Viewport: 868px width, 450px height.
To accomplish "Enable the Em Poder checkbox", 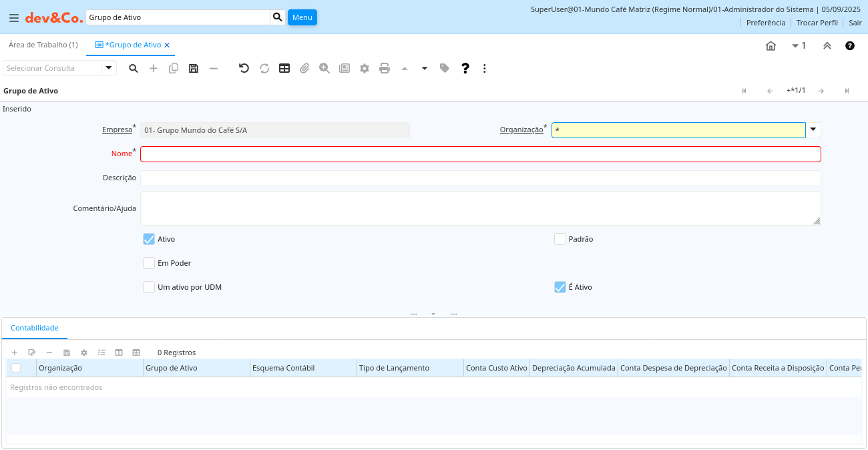I will click(x=149, y=263).
